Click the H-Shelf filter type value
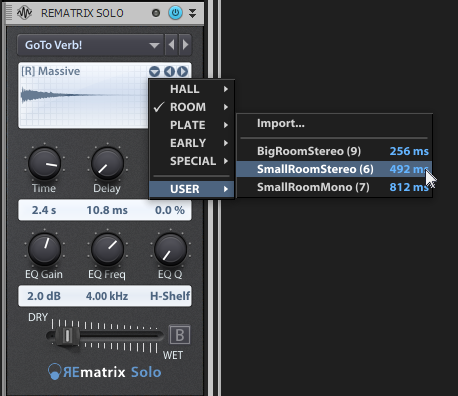 170,296
